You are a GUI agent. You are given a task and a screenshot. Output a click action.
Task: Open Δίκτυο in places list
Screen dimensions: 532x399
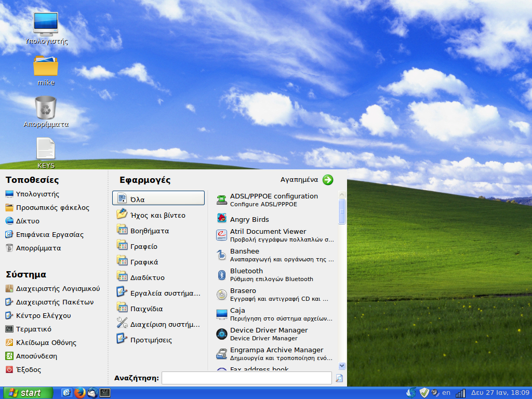[x=22, y=221]
